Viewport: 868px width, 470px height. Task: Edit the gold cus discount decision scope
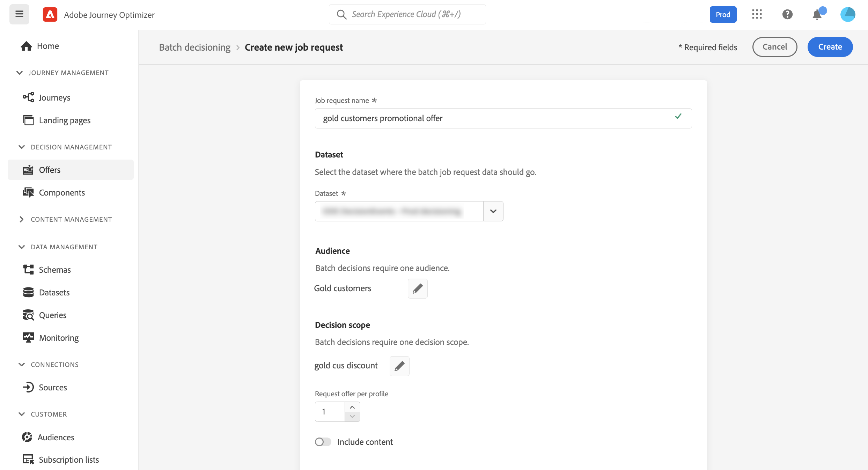click(x=399, y=366)
